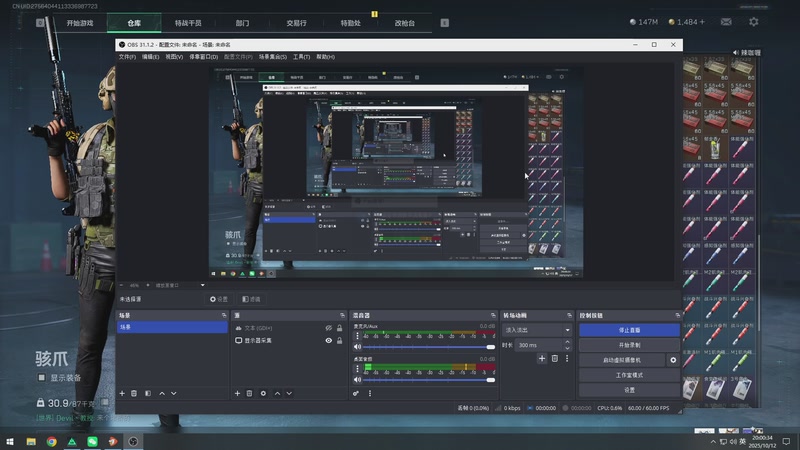Image resolution: width=800 pixels, height=450 pixels.
Task: Move source down arrow in Sources panel
Action: [289, 393]
